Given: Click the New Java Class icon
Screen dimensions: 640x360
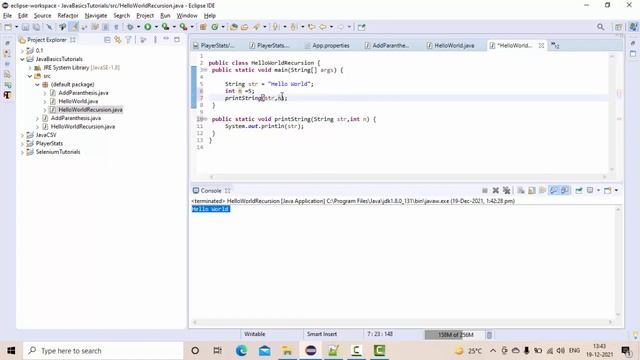Looking at the screenshot, I should (x=215, y=27).
